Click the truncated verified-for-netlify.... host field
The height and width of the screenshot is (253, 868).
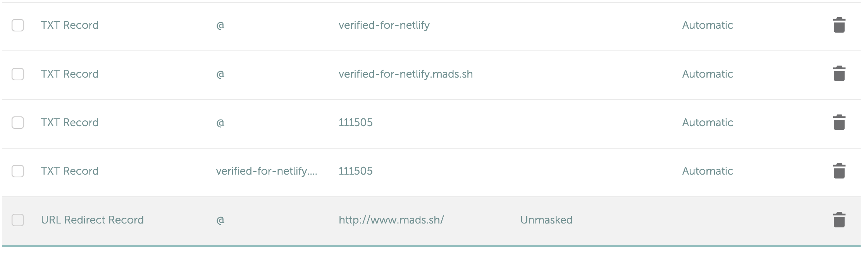click(x=266, y=171)
